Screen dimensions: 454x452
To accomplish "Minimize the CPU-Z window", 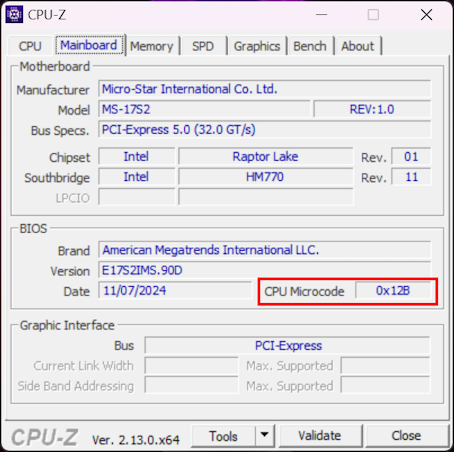I will point(321,15).
